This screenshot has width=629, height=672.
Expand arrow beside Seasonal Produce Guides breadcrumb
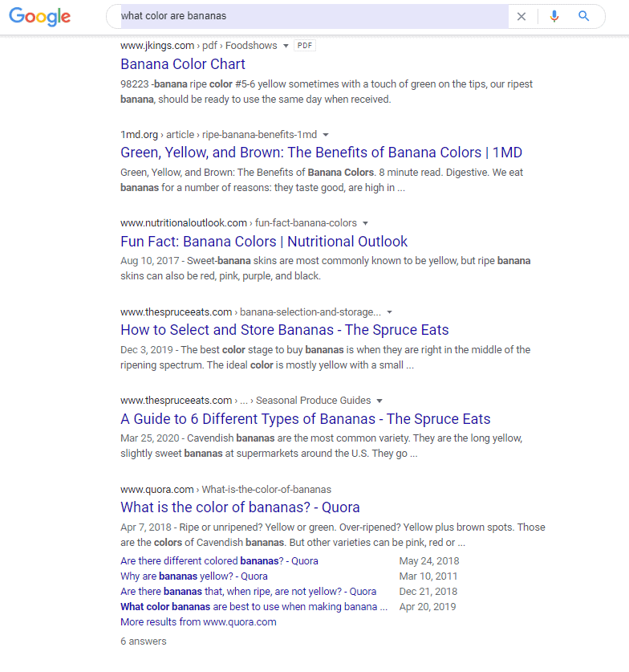coord(379,401)
